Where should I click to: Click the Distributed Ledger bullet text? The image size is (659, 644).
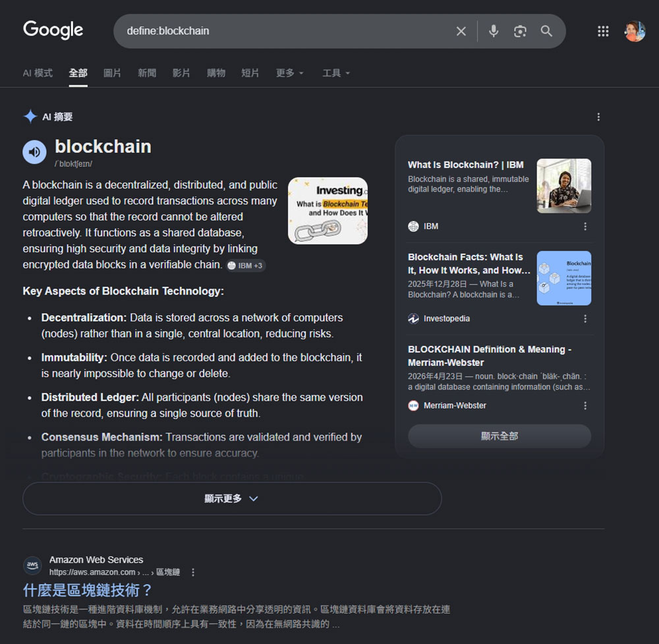click(x=202, y=405)
